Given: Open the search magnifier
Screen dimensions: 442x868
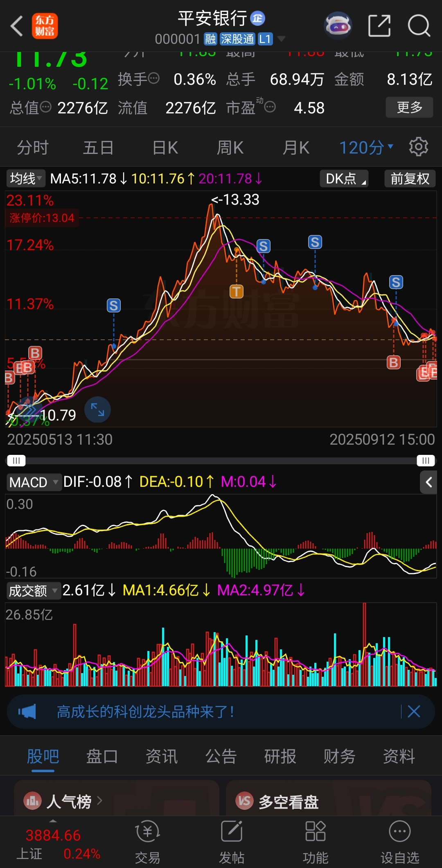Looking at the screenshot, I should [x=419, y=26].
